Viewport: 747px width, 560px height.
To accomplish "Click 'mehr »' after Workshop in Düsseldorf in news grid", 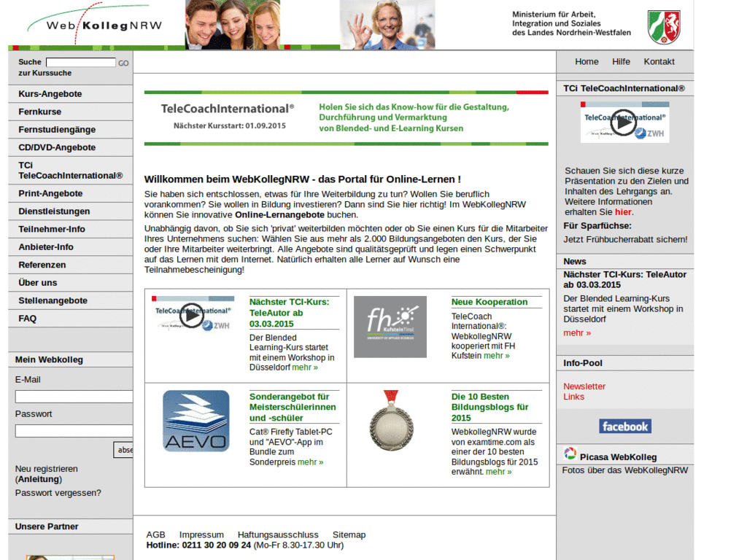I will coord(305,367).
